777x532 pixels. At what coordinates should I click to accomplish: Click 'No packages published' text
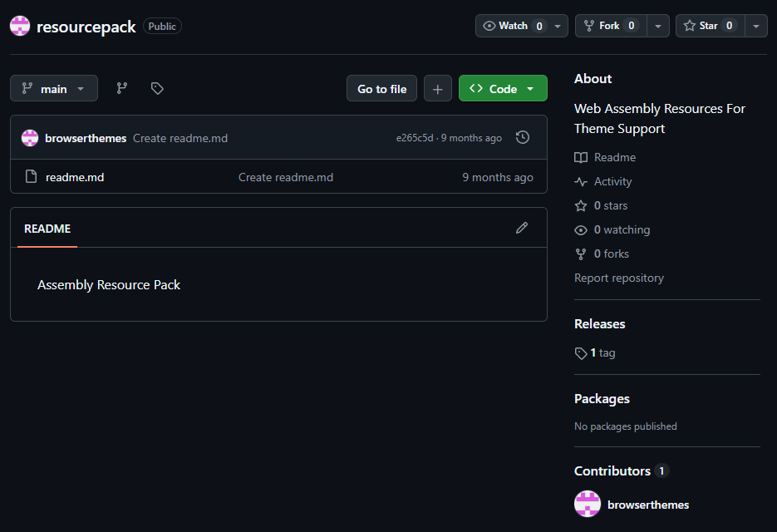[626, 426]
